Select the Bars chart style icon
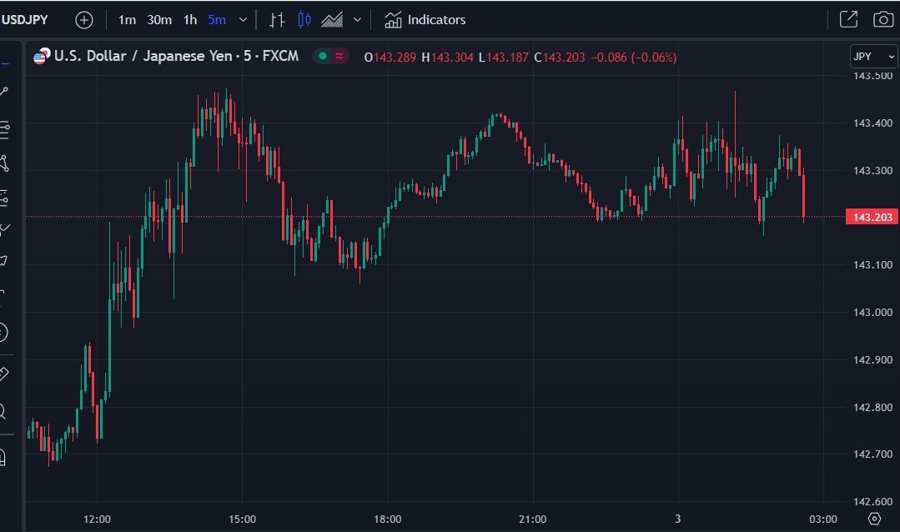This screenshot has width=900, height=532. point(277,20)
